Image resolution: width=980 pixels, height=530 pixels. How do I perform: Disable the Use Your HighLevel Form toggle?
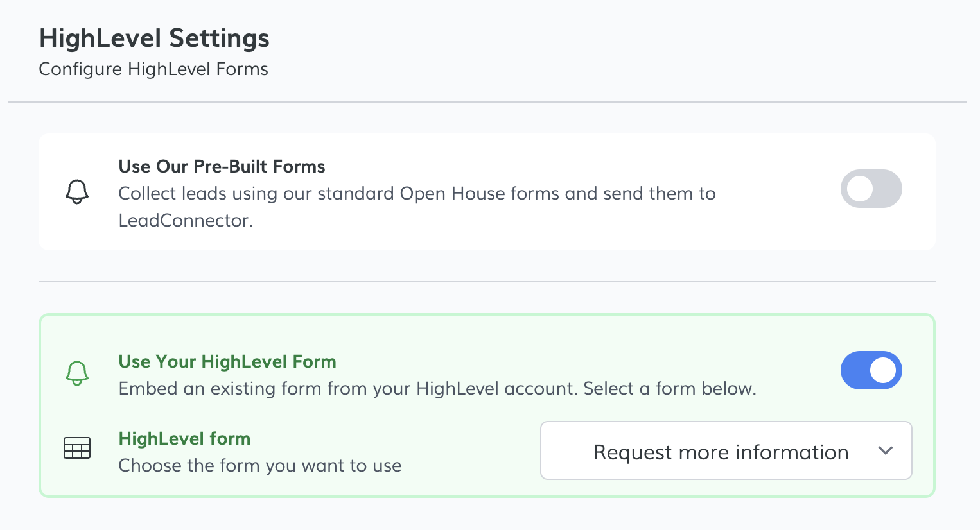tap(871, 370)
